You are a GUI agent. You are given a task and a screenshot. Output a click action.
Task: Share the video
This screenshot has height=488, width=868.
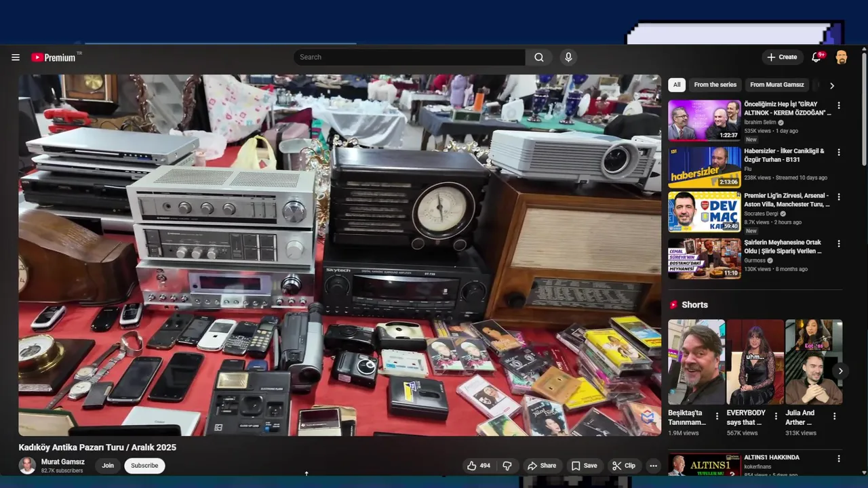542,466
